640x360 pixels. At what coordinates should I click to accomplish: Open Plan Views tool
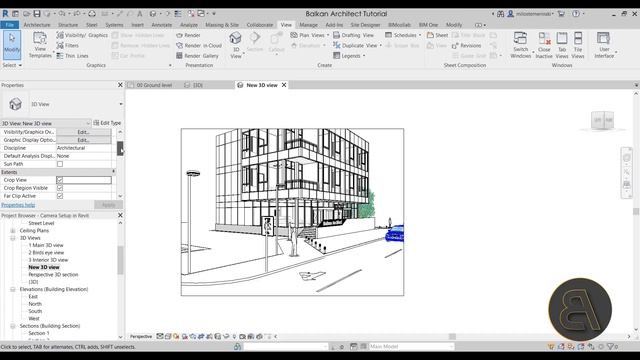(x=309, y=36)
